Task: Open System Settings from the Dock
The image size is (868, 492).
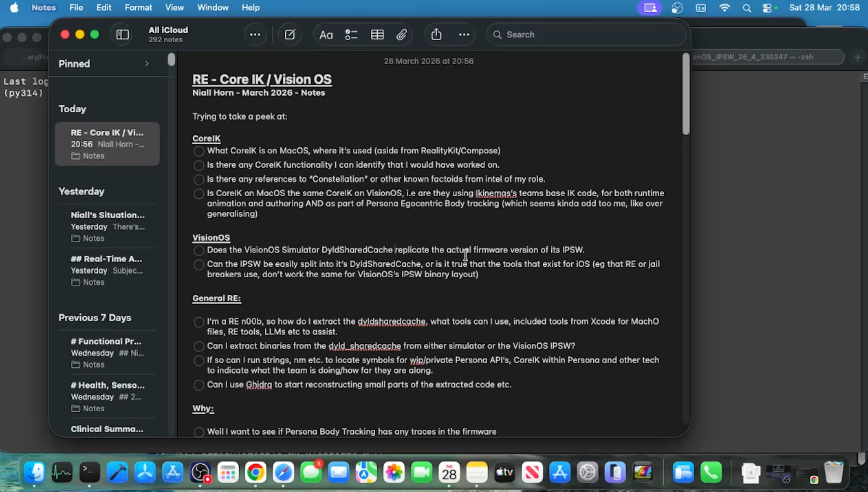Action: (587, 472)
